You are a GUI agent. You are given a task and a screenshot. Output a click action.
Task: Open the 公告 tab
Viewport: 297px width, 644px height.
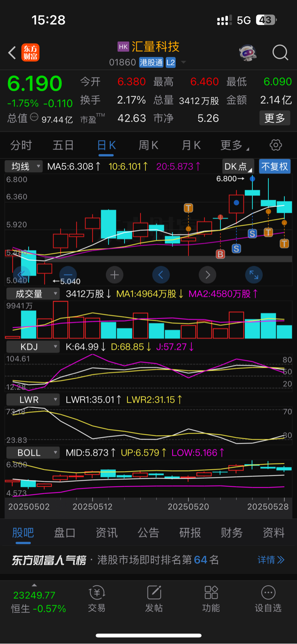[148, 533]
